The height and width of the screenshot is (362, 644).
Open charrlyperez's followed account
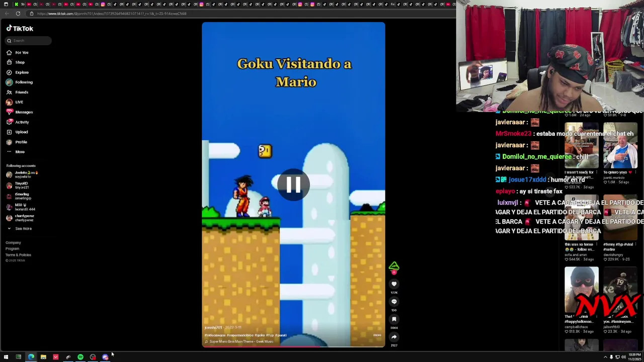(x=20, y=218)
